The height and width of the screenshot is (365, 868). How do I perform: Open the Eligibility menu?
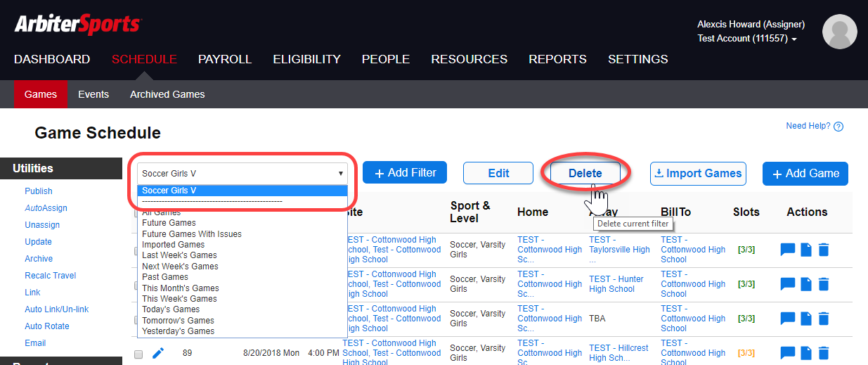pos(306,59)
